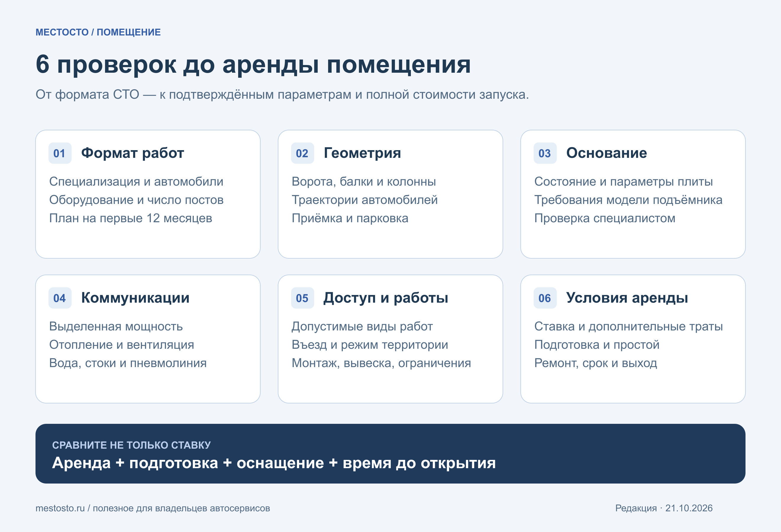Open the МЕСТОСТО / ПОМЕЩЕНИЕ breadcrumb
Screen dimensions: 781x532
click(x=98, y=32)
